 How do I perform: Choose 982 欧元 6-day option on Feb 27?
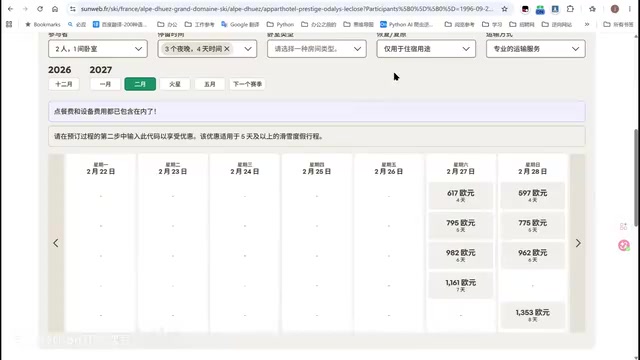[x=460, y=255]
